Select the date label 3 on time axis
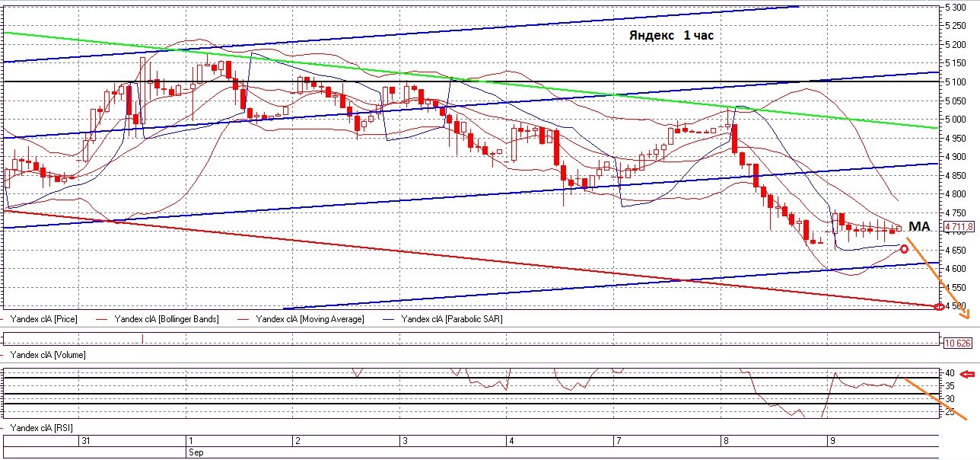The width and height of the screenshot is (980, 460). click(405, 441)
